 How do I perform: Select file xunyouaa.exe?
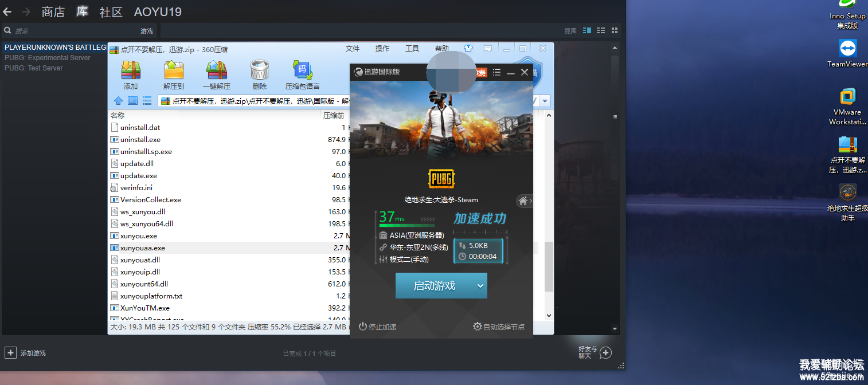point(143,248)
